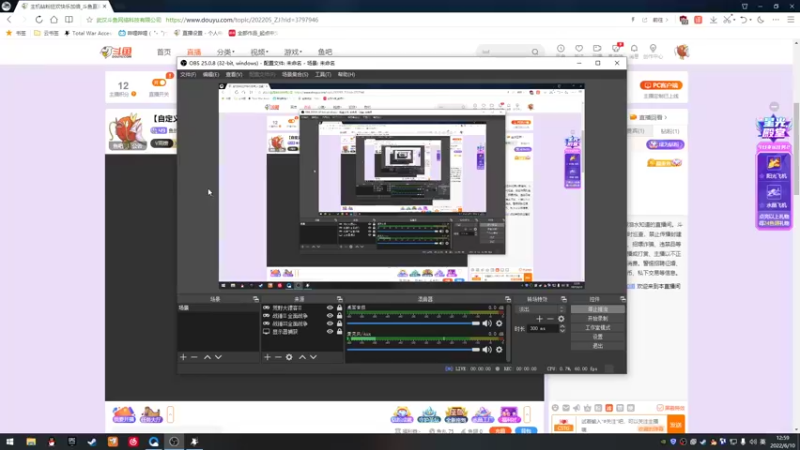Expand the 游戏 dropdown in Douyu nav
This screenshot has width=800, height=450.
[x=293, y=52]
